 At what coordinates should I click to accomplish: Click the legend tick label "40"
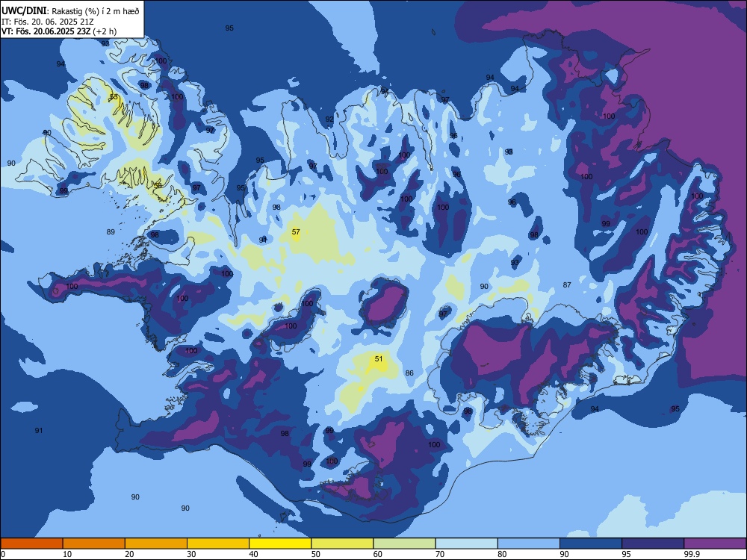tap(253, 554)
